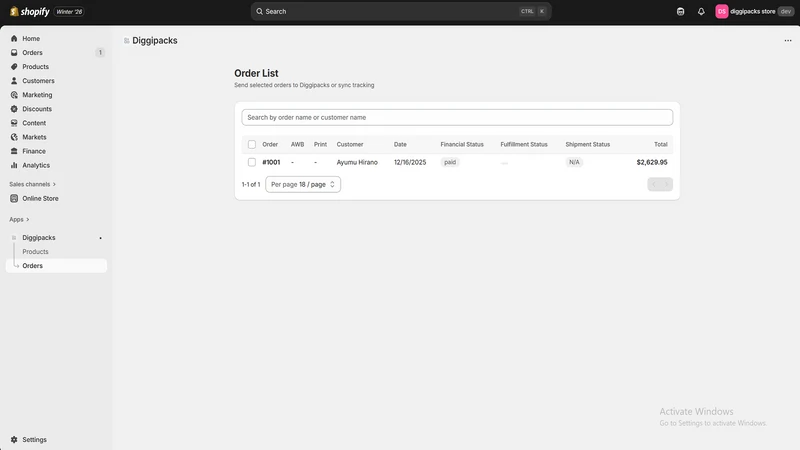Click the pin dot beside Diggipacks
The image size is (800, 450).
tap(101, 238)
